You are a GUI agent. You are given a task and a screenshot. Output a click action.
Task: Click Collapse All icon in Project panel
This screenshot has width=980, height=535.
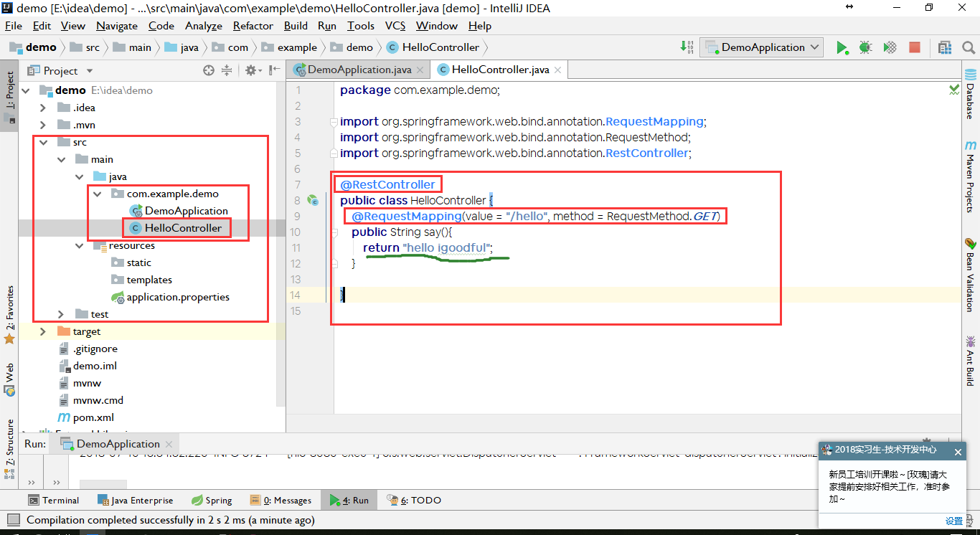click(227, 70)
